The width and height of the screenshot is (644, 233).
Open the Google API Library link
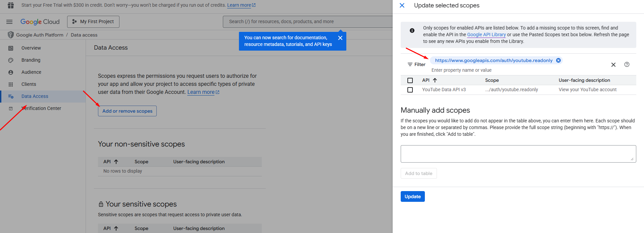click(486, 35)
